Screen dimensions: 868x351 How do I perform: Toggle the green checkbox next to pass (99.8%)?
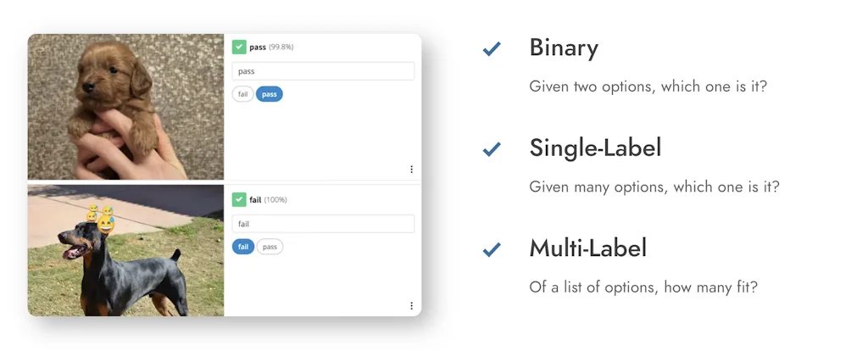point(239,47)
